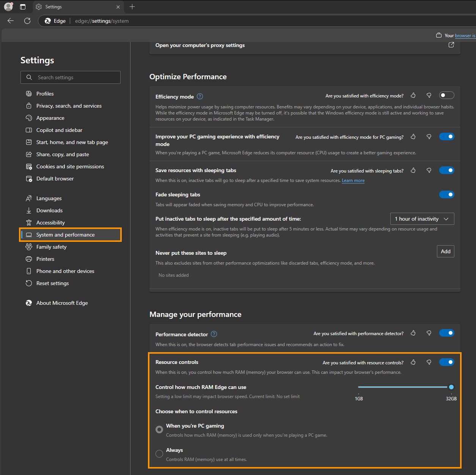
Task: Turn off the Performance detector toggle
Action: [x=446, y=333]
